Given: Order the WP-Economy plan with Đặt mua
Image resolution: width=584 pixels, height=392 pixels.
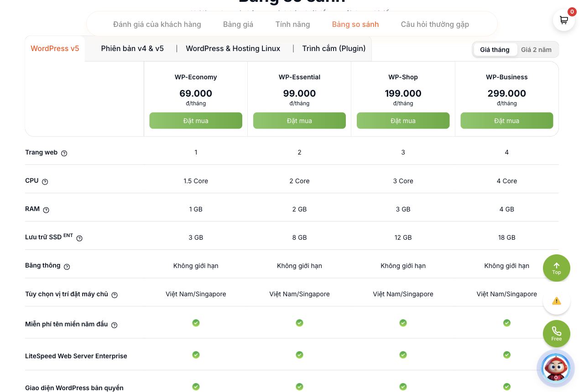Looking at the screenshot, I should (196, 121).
